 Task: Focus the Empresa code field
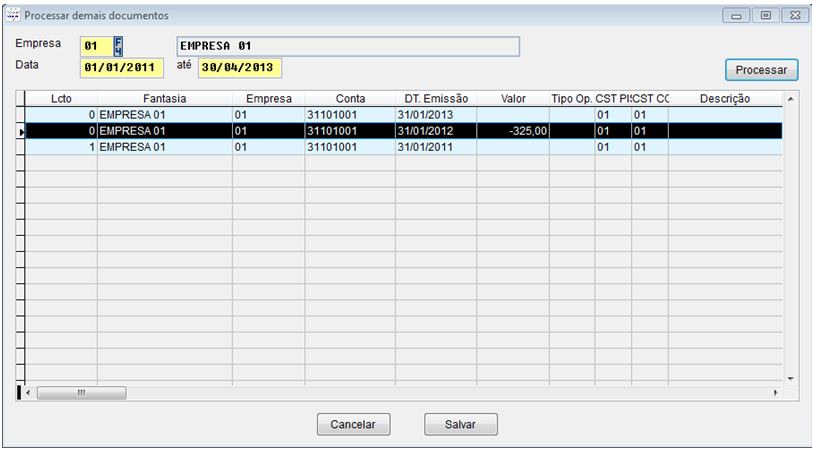click(96, 47)
